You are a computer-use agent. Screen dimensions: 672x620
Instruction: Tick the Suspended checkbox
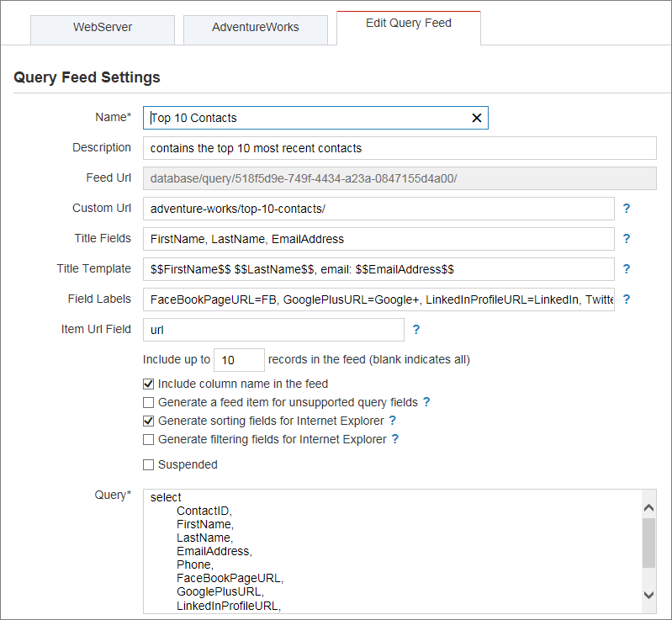pos(149,464)
